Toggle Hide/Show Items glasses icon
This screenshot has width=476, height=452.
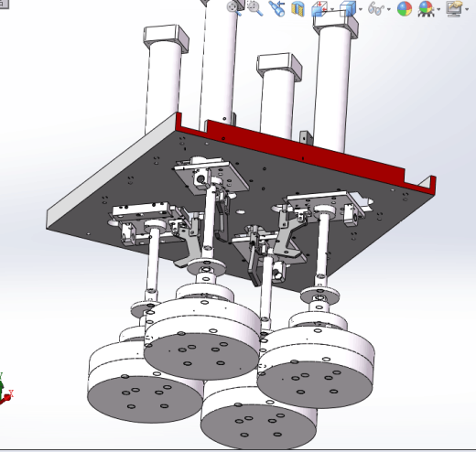[375, 8]
